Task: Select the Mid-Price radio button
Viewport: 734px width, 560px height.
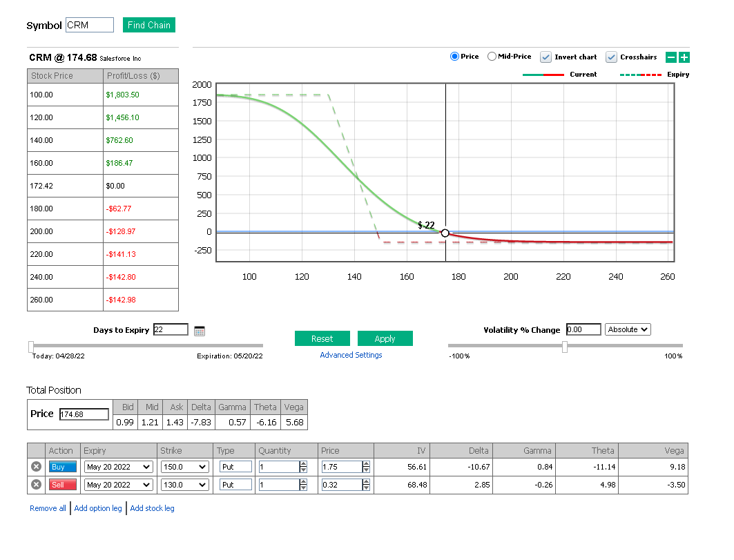Action: click(492, 57)
